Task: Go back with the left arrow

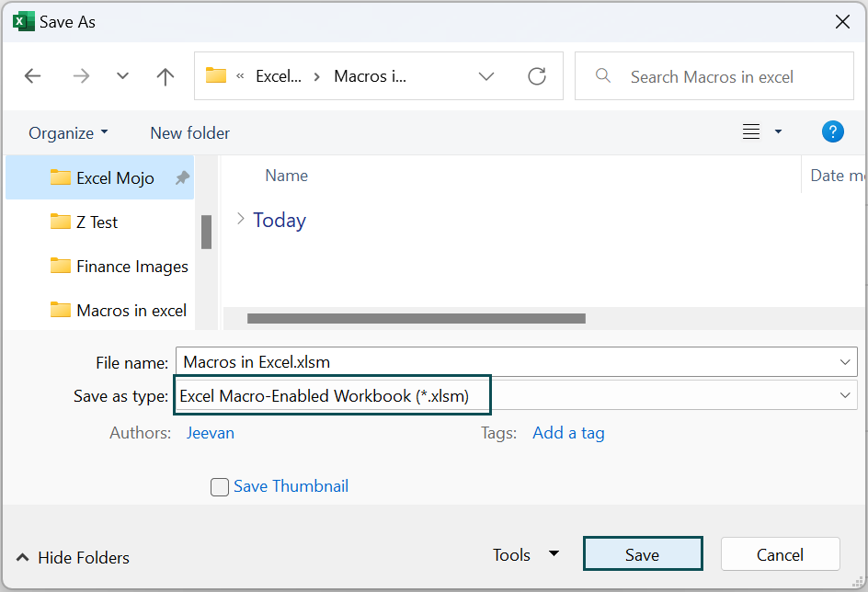Action: (x=33, y=75)
